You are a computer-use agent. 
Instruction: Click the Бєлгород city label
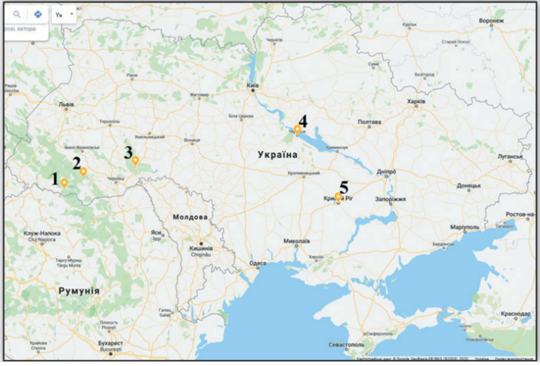(x=424, y=74)
